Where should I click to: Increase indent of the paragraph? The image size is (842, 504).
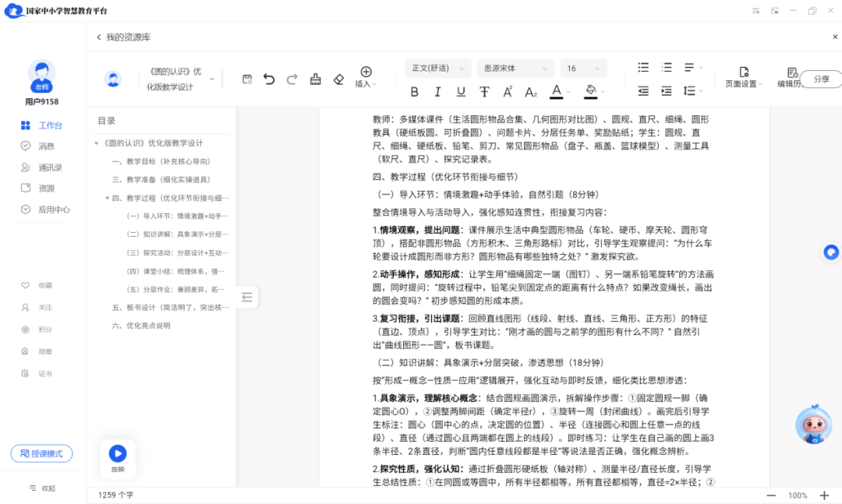tap(666, 91)
